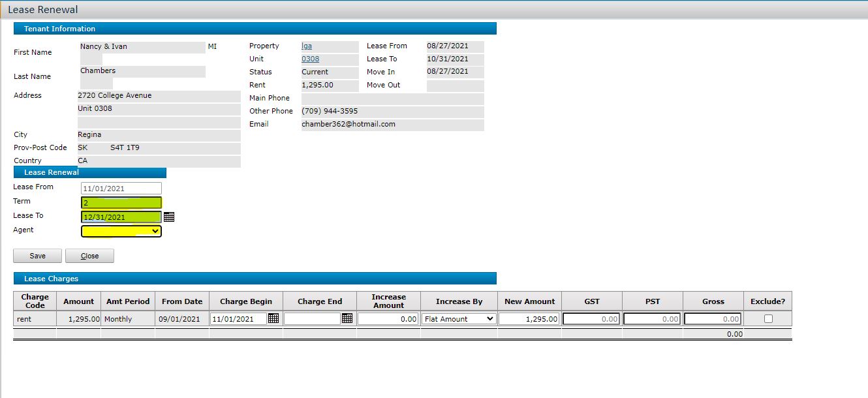The image size is (868, 398).
Task: Click the First Name field Nancy & Ivan
Action: [x=142, y=47]
